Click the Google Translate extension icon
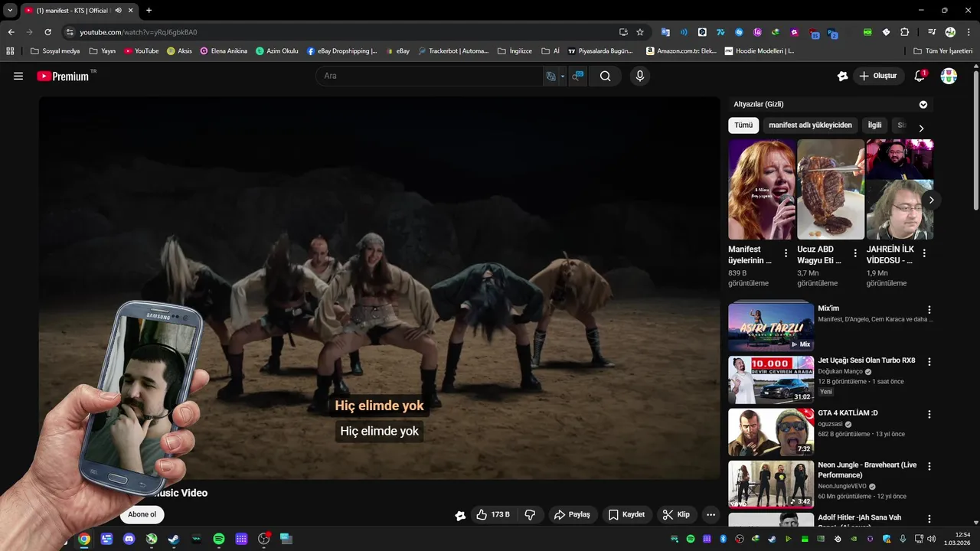This screenshot has width=980, height=551. tap(665, 32)
